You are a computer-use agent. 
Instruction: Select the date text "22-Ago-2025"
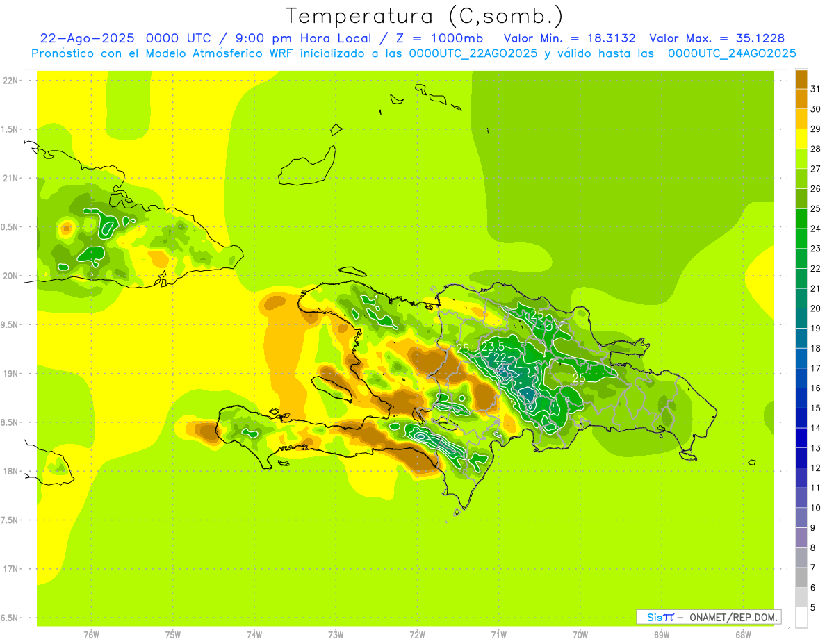pyautogui.click(x=88, y=38)
